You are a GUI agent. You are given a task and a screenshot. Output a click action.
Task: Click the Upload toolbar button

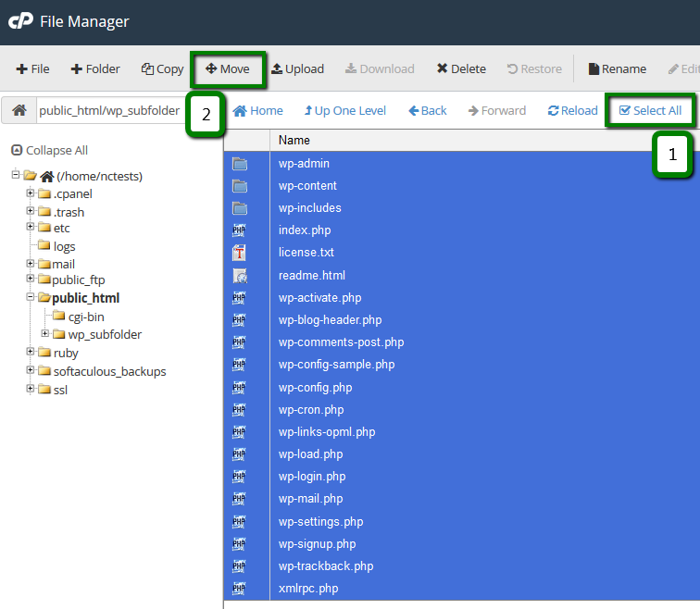[297, 68]
